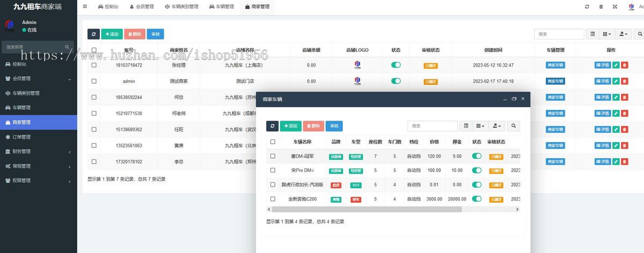Focus the 搜索 field in 商家车辆 dialog

433,126
